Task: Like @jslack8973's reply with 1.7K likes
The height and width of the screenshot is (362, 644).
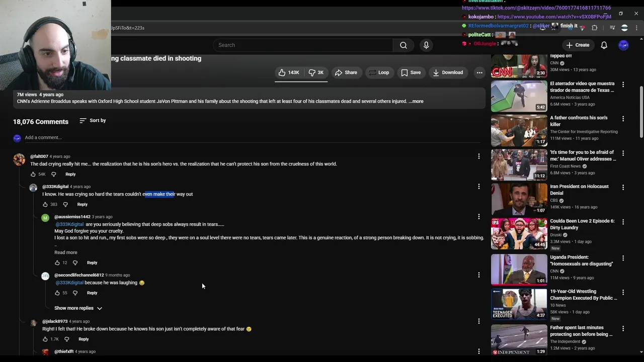Action: click(45, 339)
